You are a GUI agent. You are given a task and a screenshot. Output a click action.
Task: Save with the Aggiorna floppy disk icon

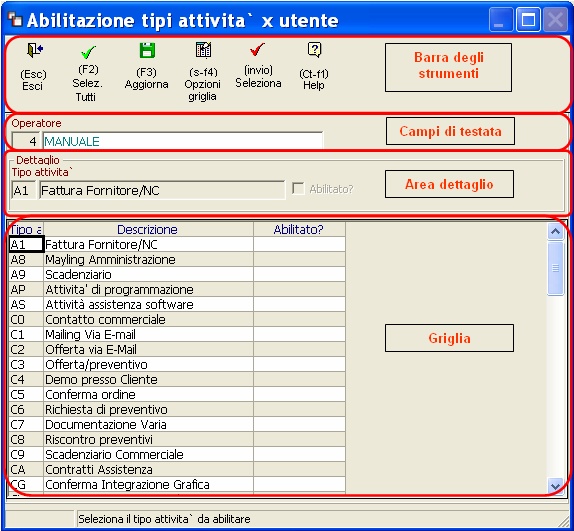[147, 51]
